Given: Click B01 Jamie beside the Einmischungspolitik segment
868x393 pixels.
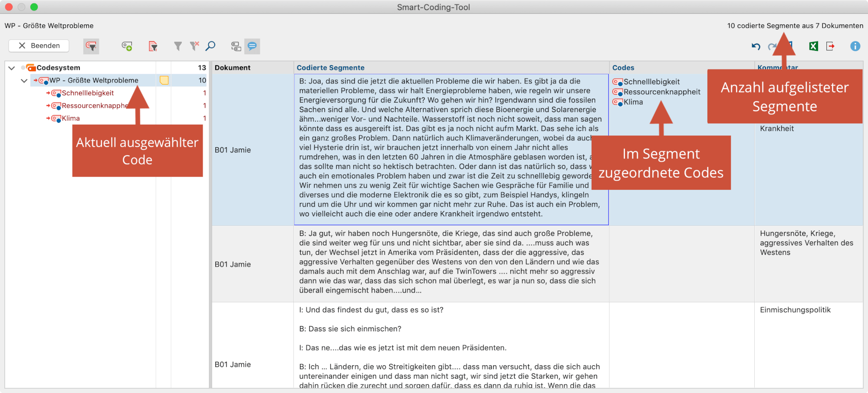Looking at the screenshot, I should (x=233, y=364).
